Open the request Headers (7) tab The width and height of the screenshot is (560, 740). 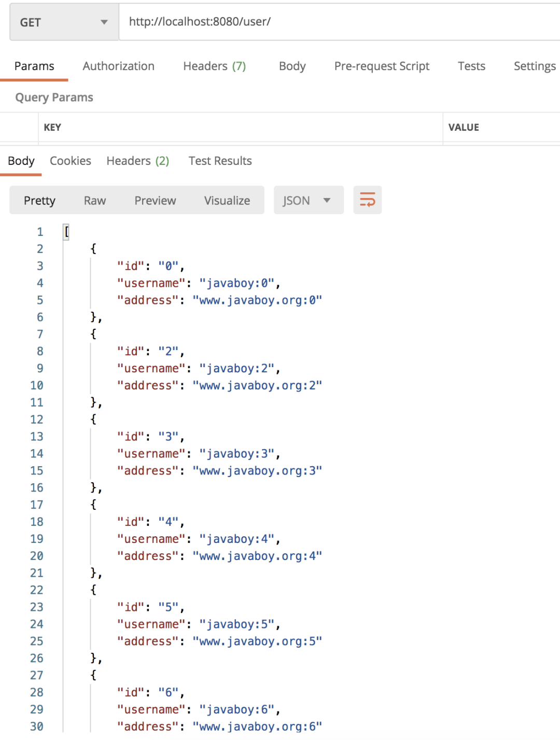click(214, 66)
